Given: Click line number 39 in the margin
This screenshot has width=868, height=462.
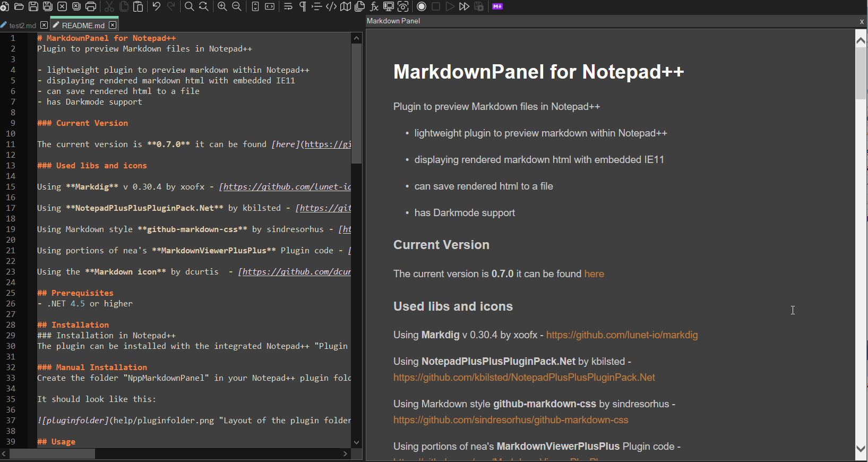Looking at the screenshot, I should click(x=11, y=442).
